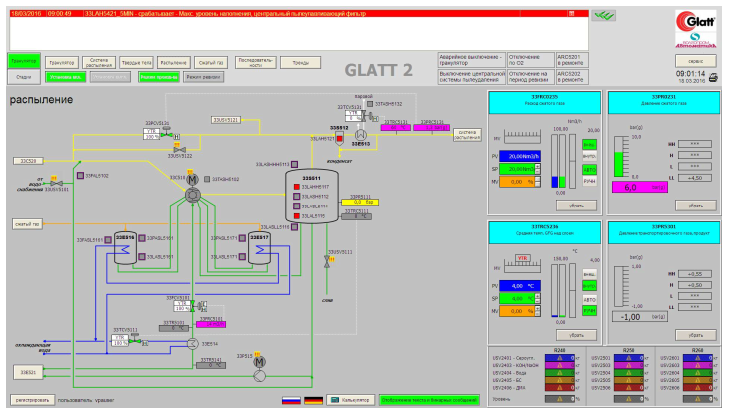Click heat exchanger symbol 33E514
731x416 pixels.
coord(193,344)
